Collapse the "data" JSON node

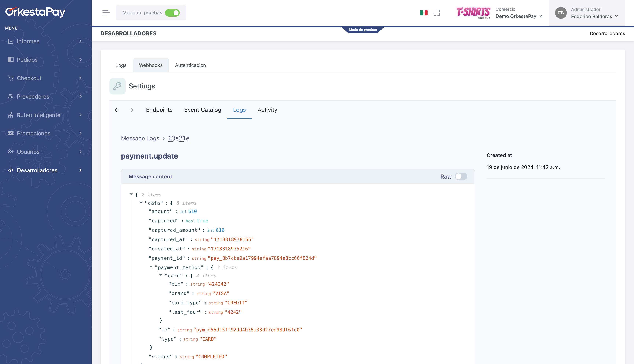[141, 203]
